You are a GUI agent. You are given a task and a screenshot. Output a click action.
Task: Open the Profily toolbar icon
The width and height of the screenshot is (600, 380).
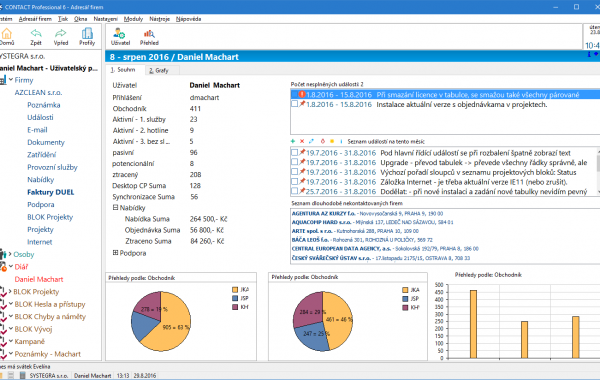click(x=87, y=34)
